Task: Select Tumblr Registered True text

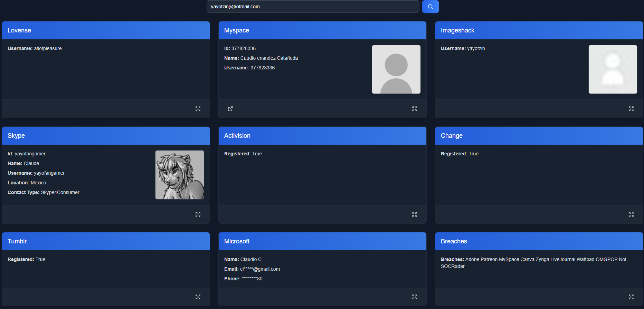Action: (x=26, y=259)
